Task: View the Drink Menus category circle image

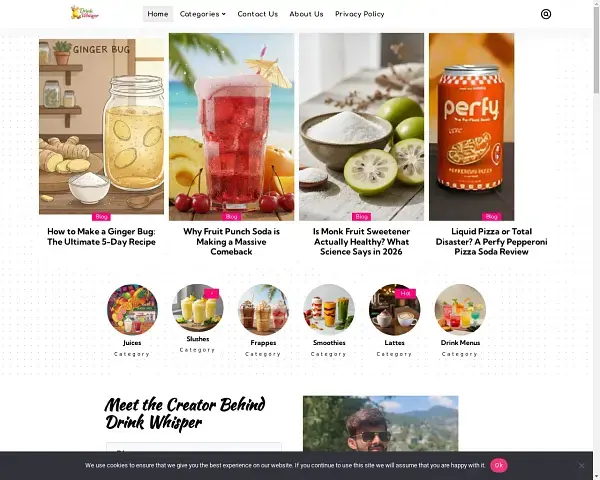Action: [460, 310]
